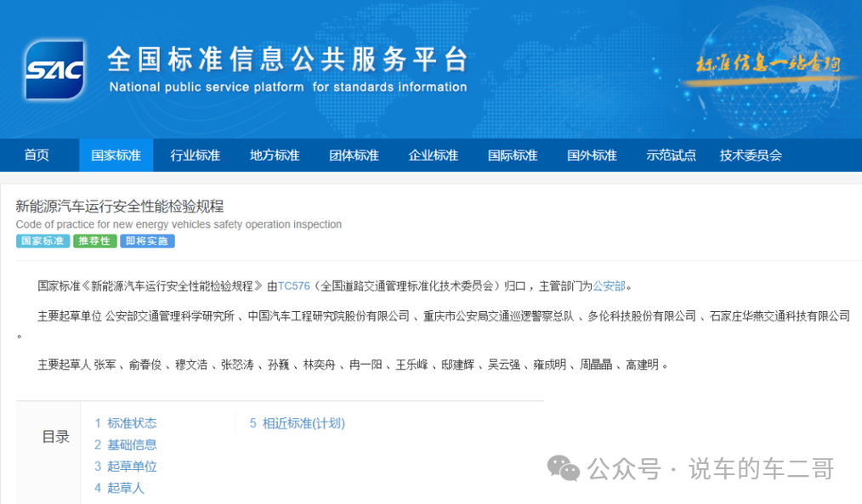Go to the 行业标准 tab
This screenshot has width=862, height=504.
[x=195, y=156]
